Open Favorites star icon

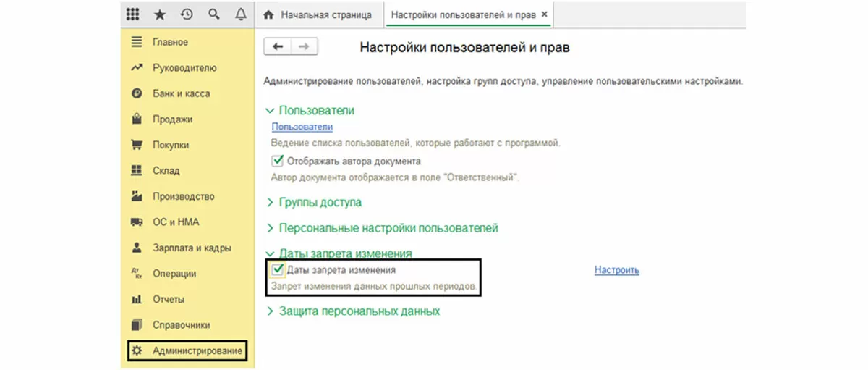pos(160,14)
